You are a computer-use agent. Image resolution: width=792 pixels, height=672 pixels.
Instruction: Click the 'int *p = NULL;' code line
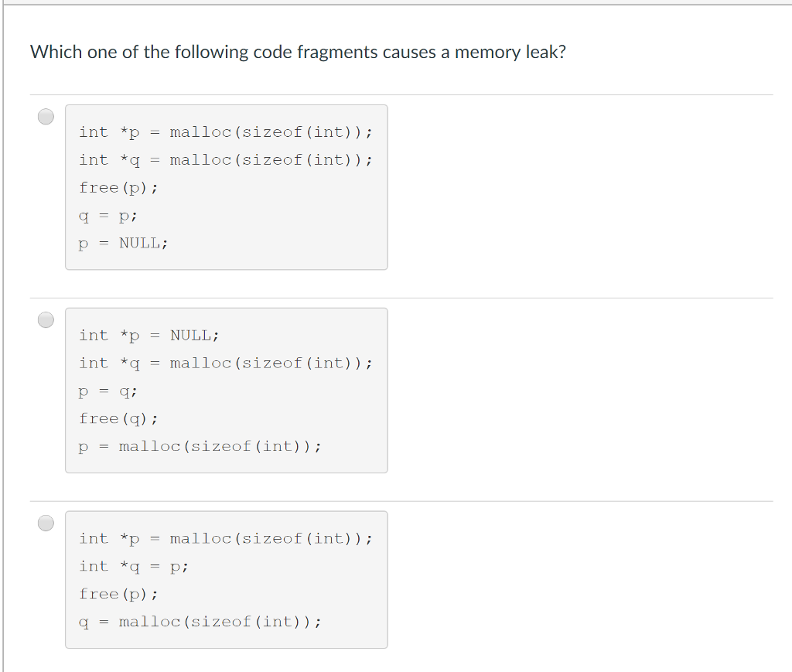(x=149, y=336)
